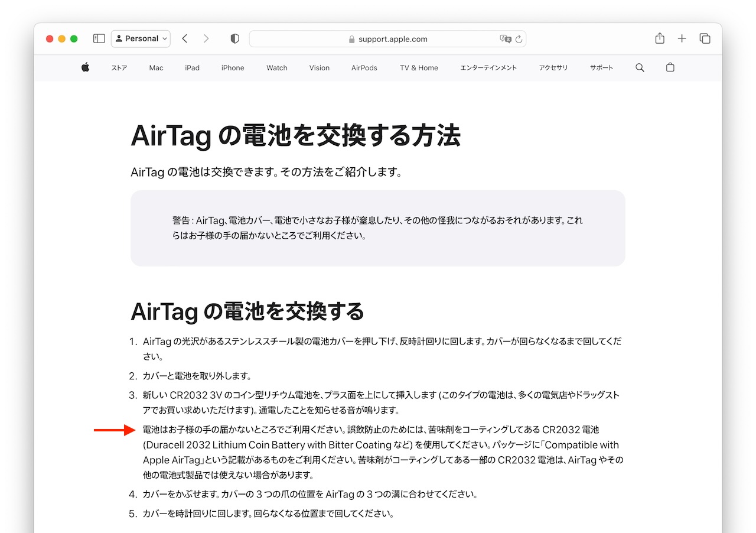Image resolution: width=756 pixels, height=533 pixels.
Task: Click step 3 text about CR2032 3V
Action: point(381,402)
